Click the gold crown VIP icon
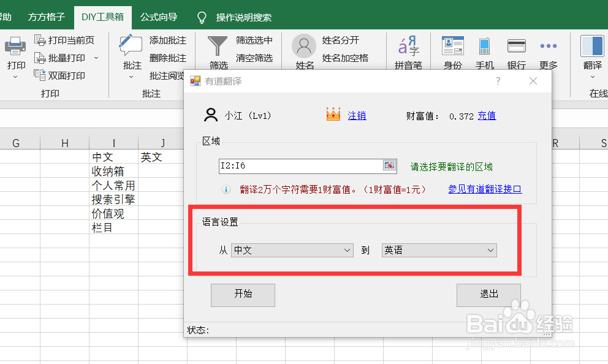Image resolution: width=608 pixels, height=364 pixels. [333, 115]
